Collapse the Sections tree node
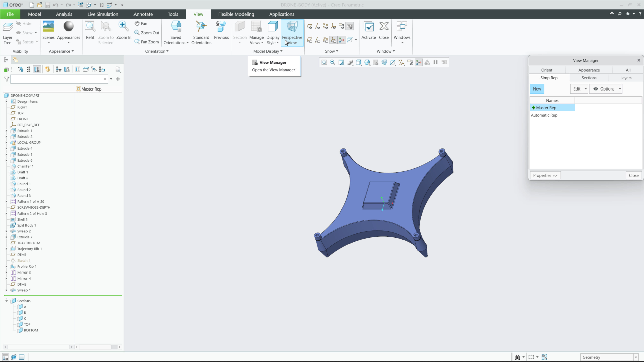The width and height of the screenshot is (644, 362). point(6,301)
